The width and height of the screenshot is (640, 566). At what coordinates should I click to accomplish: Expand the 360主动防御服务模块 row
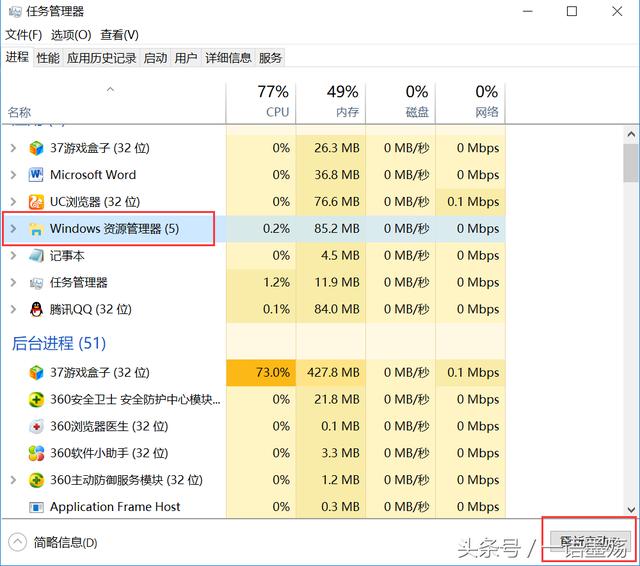point(13,480)
